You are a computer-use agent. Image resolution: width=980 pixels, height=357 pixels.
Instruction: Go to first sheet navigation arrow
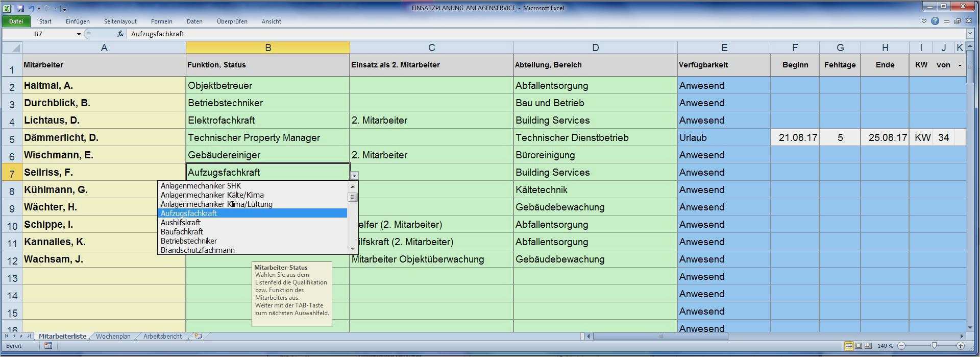[x=7, y=336]
